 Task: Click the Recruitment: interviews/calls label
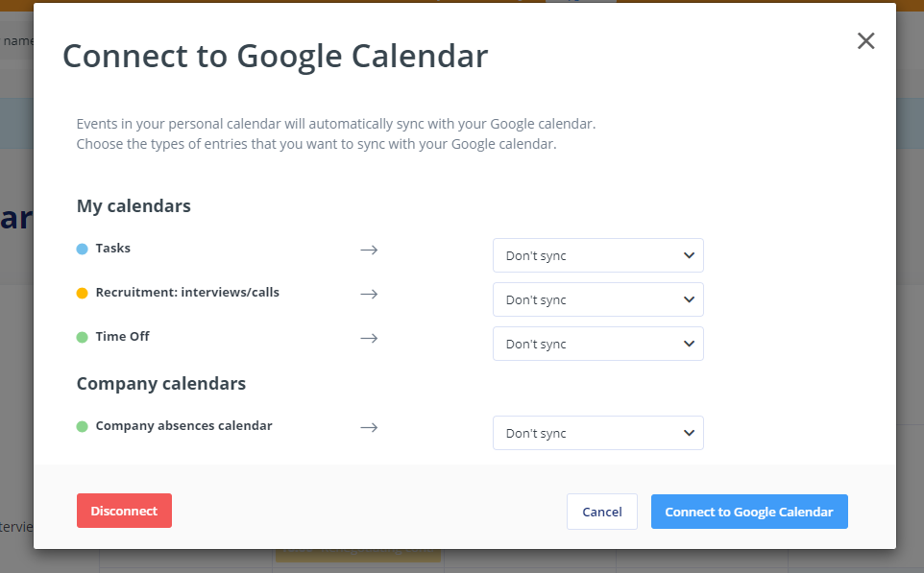pos(187,293)
